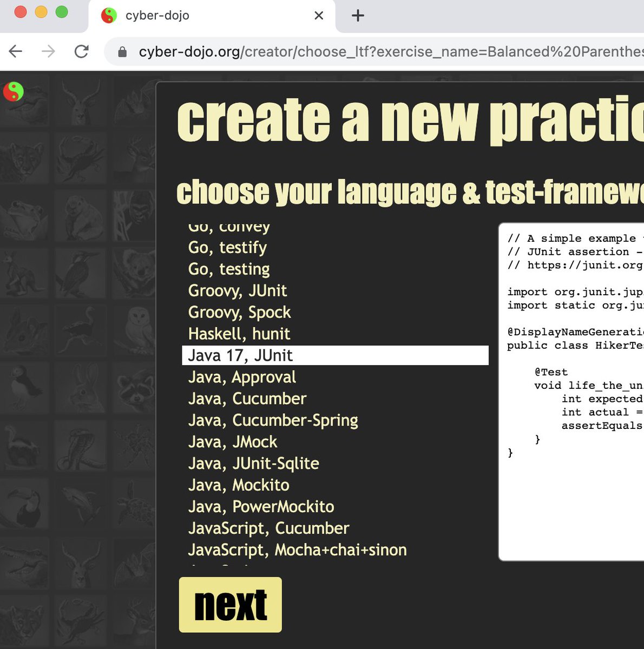Click the code preview pane

click(x=571, y=392)
